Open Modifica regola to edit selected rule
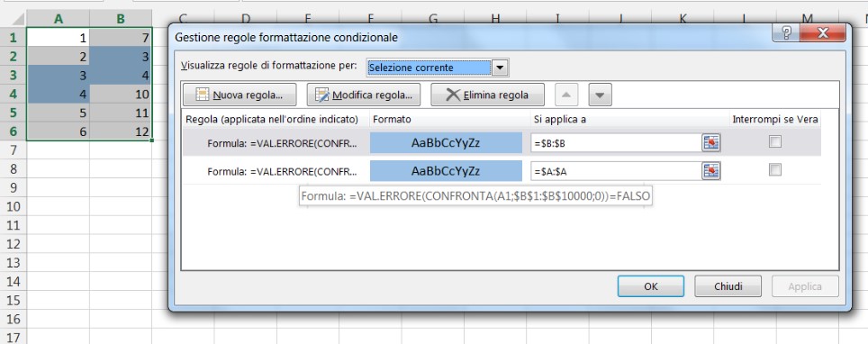 pyautogui.click(x=364, y=95)
